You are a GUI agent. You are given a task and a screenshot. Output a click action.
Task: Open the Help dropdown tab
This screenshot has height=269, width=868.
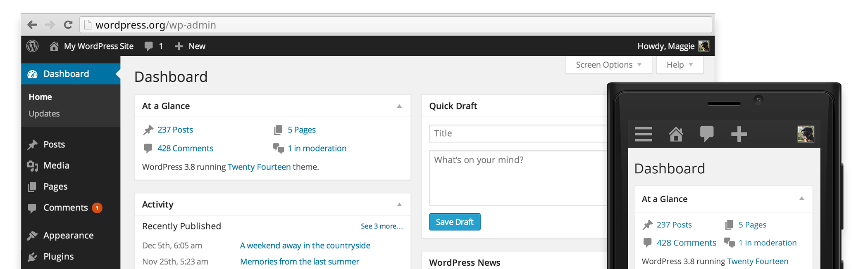(x=680, y=65)
